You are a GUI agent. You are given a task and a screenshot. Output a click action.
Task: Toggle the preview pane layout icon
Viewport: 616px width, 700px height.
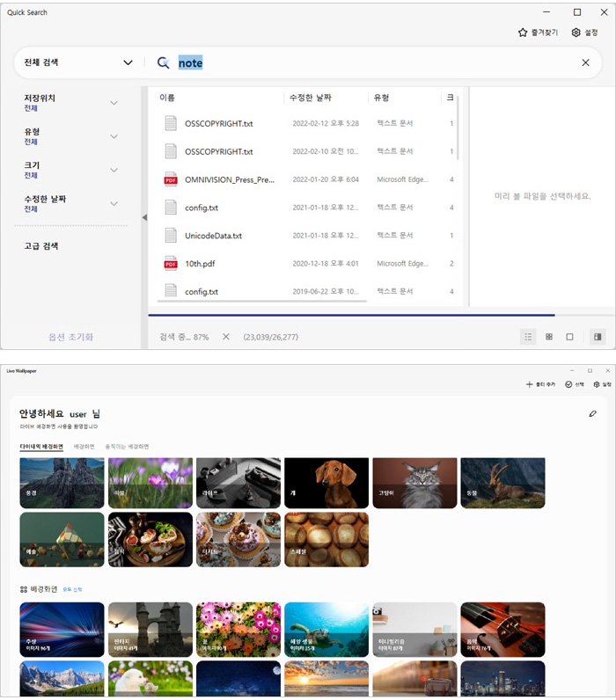click(x=598, y=337)
